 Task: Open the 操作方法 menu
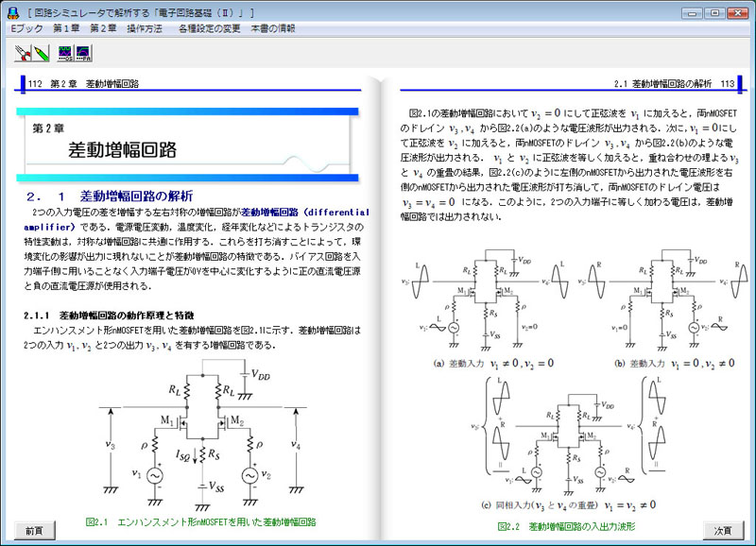[x=145, y=28]
